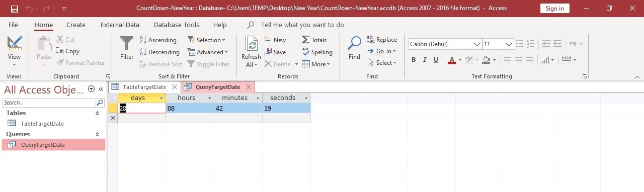
Task: Click the background fill color button
Action: (x=486, y=60)
